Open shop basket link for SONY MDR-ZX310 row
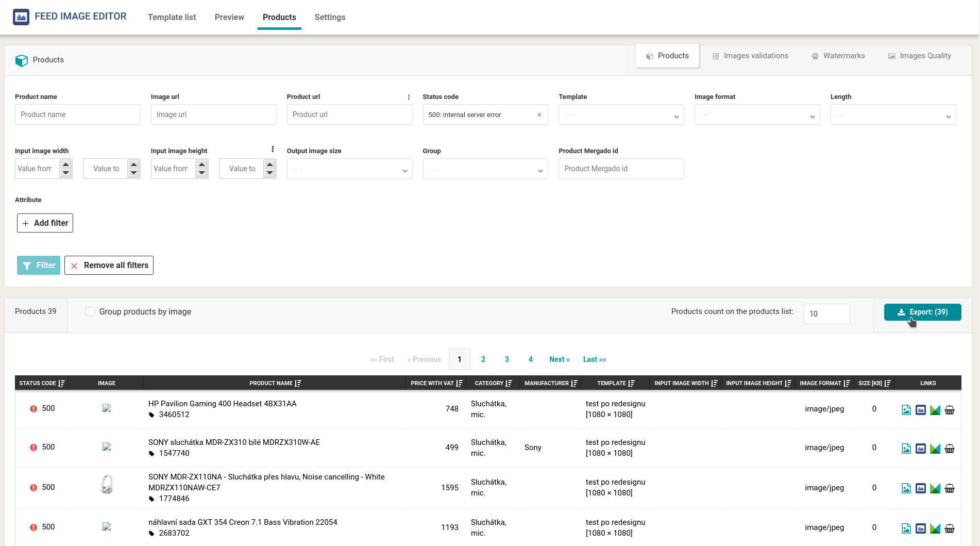 coord(950,449)
